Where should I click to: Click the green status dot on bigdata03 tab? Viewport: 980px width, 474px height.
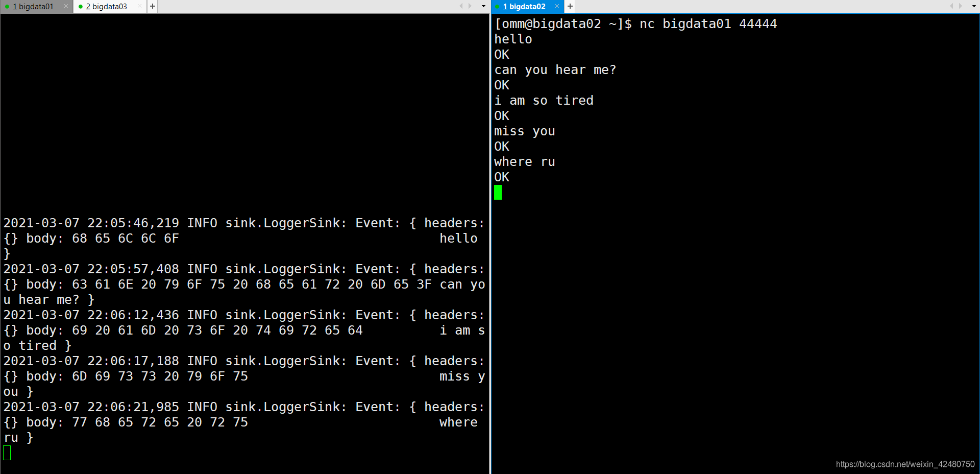[x=81, y=7]
